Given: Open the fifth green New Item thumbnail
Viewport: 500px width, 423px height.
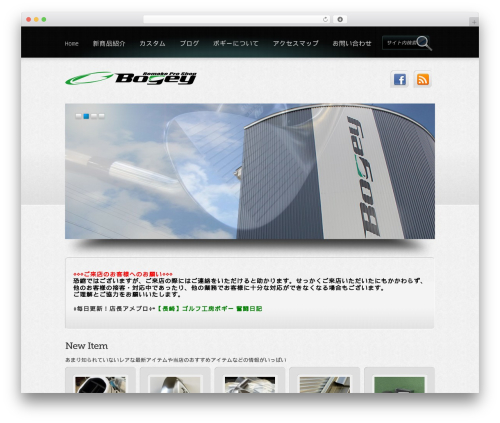Looking at the screenshot, I should pyautogui.click(x=399, y=385).
